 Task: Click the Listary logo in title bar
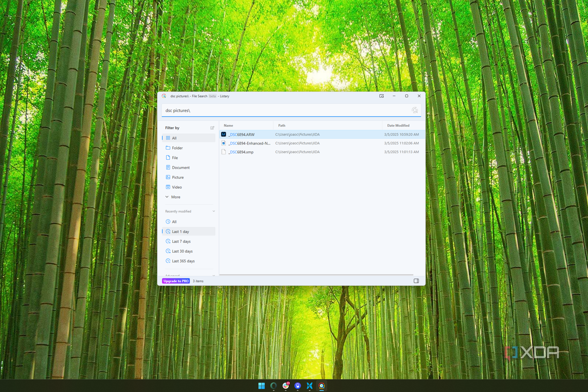164,96
